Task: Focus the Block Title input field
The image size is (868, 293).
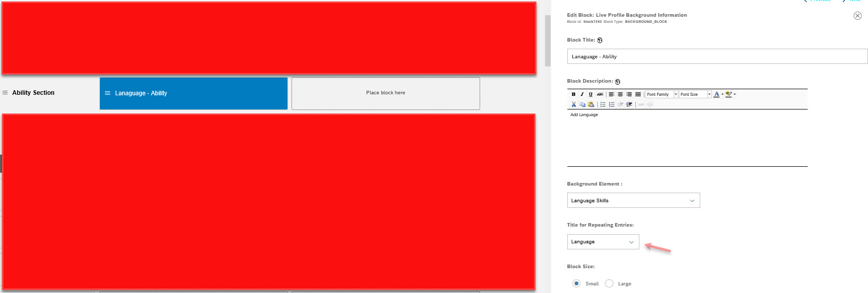Action: 717,56
